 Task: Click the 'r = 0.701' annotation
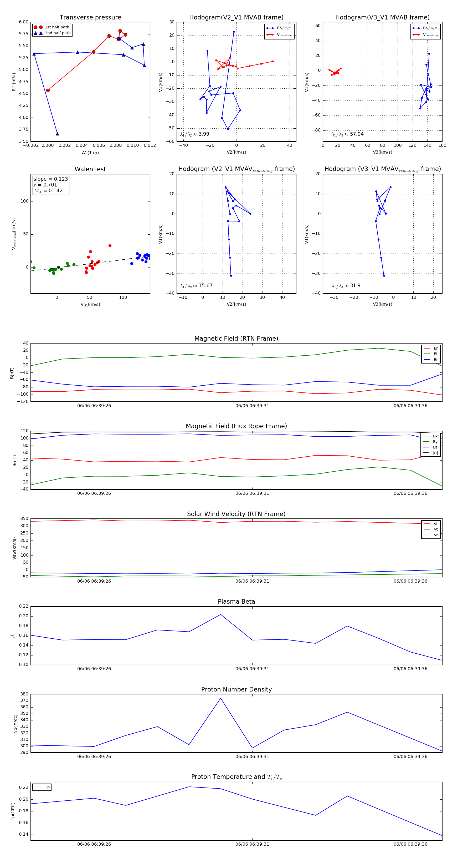click(45, 185)
